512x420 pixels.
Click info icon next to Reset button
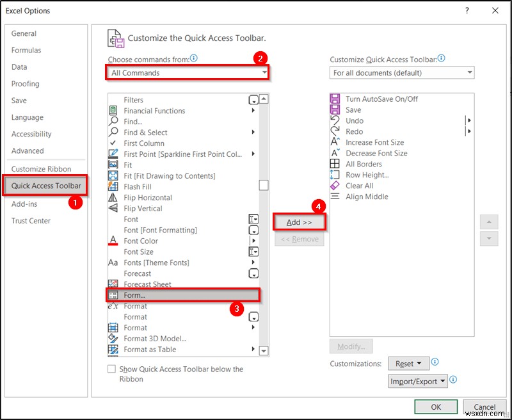click(x=435, y=362)
